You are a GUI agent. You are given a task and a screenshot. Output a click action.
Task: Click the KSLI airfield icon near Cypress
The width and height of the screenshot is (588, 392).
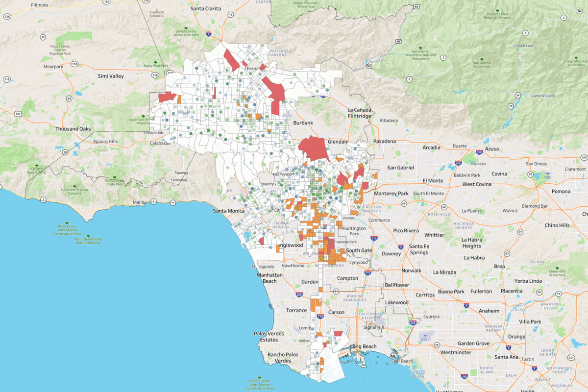(425, 336)
